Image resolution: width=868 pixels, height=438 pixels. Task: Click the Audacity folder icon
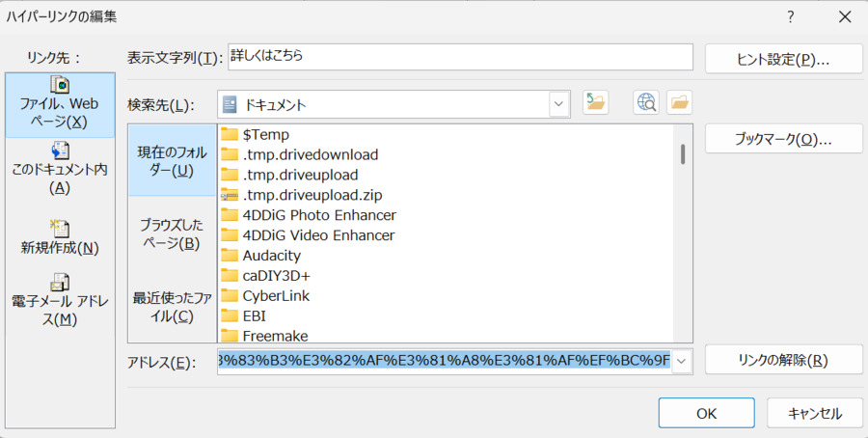pyautogui.click(x=230, y=256)
